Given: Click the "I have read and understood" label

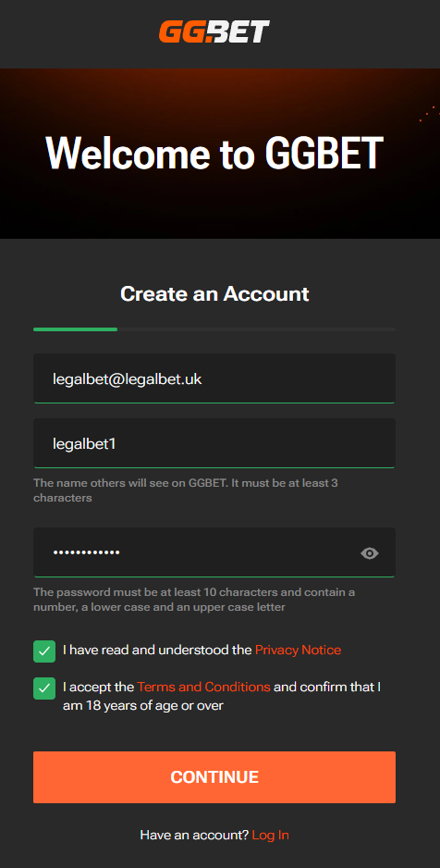Looking at the screenshot, I should point(157,650).
